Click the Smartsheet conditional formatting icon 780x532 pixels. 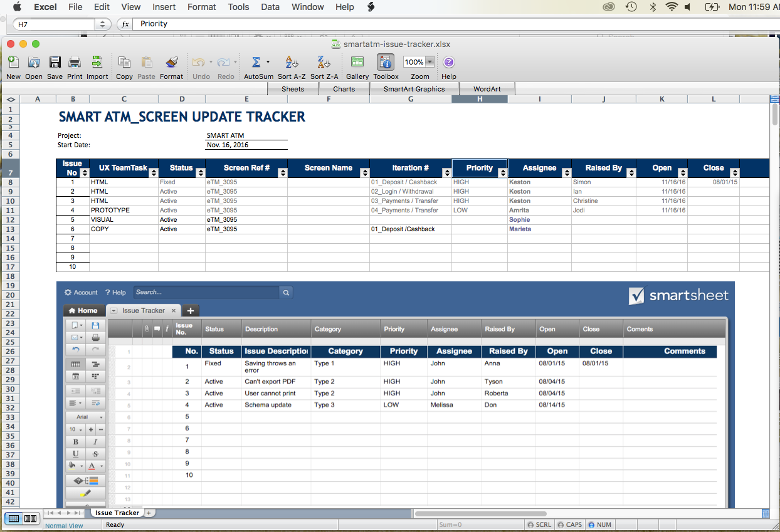[x=86, y=481]
